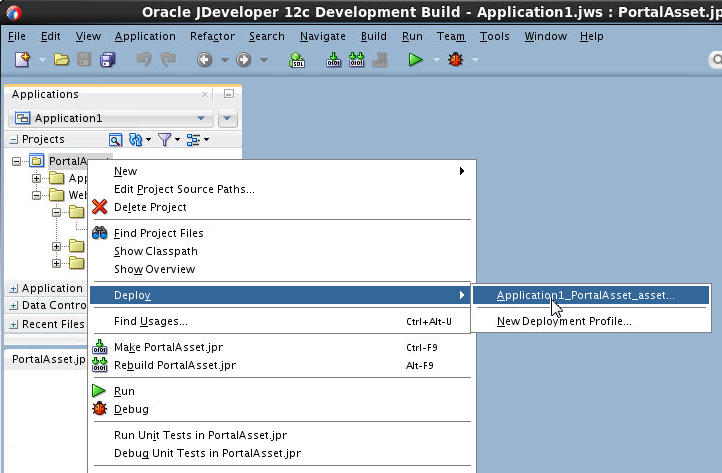Open the Run toolbar dropdown arrow
The height and width of the screenshot is (473, 722).
(436, 60)
